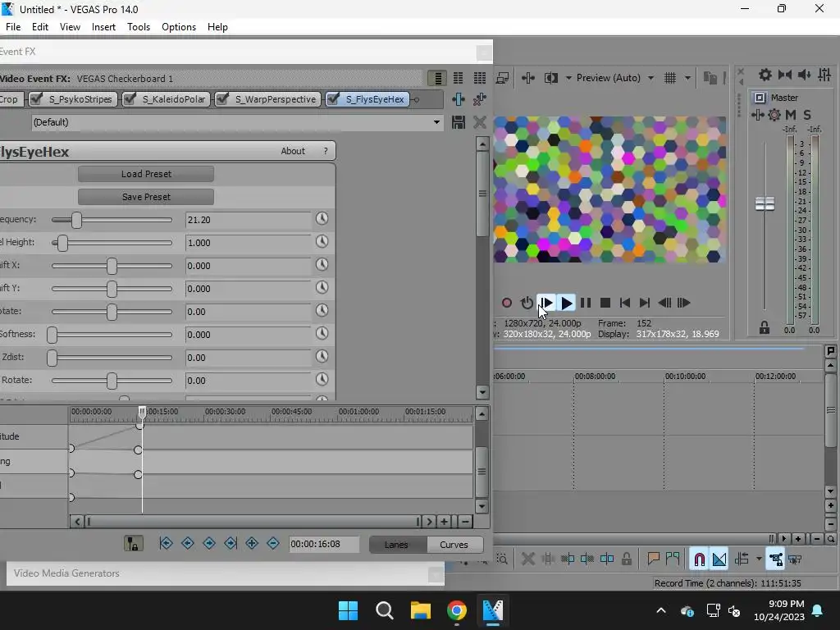Step to previous frame icon
Screen dimensions: 840x630
coord(664,303)
